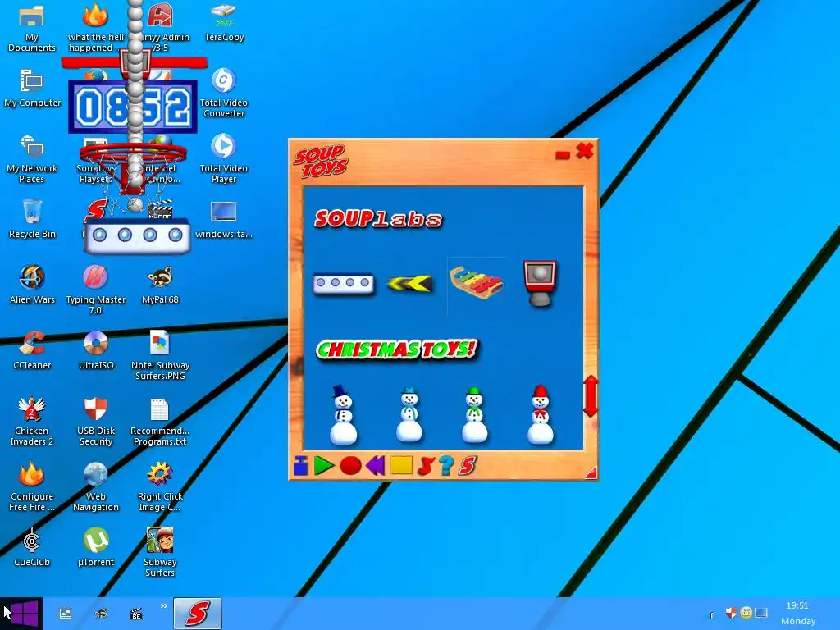The width and height of the screenshot is (840, 630).
Task: Launch MyPal 68 browser icon
Action: click(160, 285)
